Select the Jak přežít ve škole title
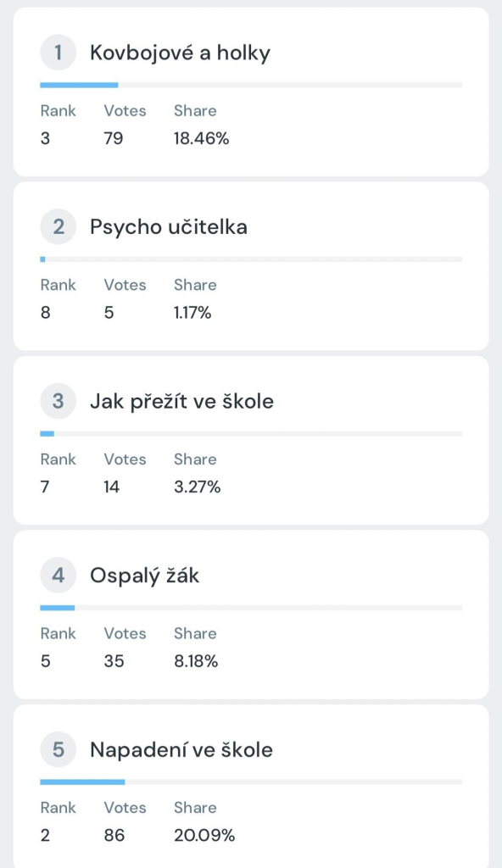The image size is (502, 868). [x=181, y=401]
